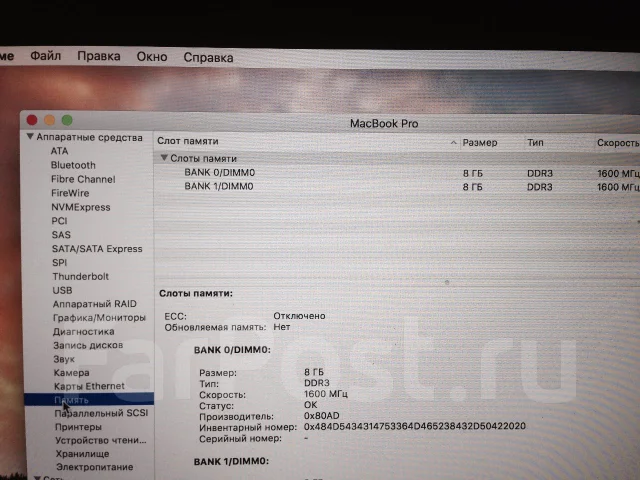Select Хранилище in the sidebar
Viewport: 640px width, 480px height.
click(82, 454)
